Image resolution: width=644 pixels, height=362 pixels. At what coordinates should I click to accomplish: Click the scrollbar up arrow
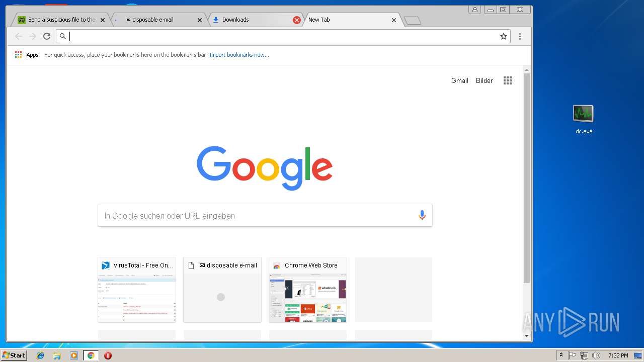[x=527, y=70]
